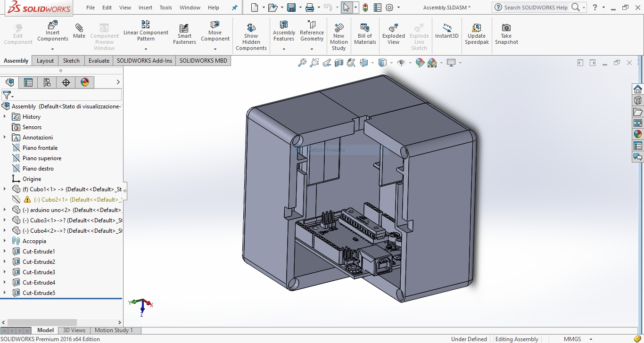Screen dimensions: 644x343
Task: Open Custom Properties task pane tab
Action: click(x=638, y=146)
